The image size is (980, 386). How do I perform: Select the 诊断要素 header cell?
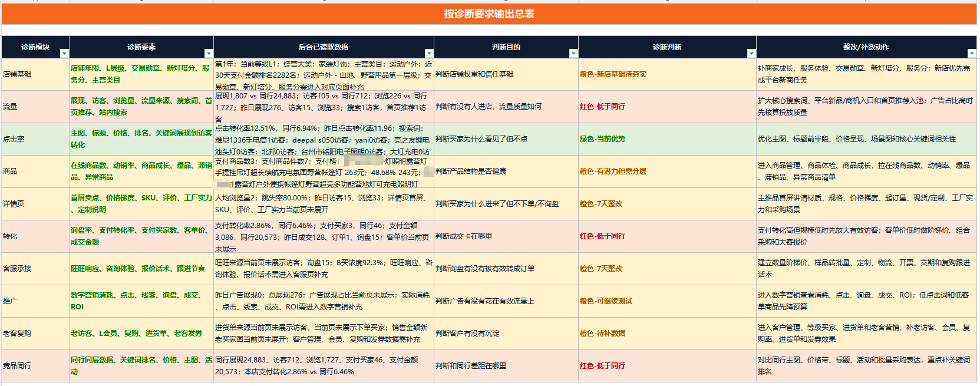[141, 47]
